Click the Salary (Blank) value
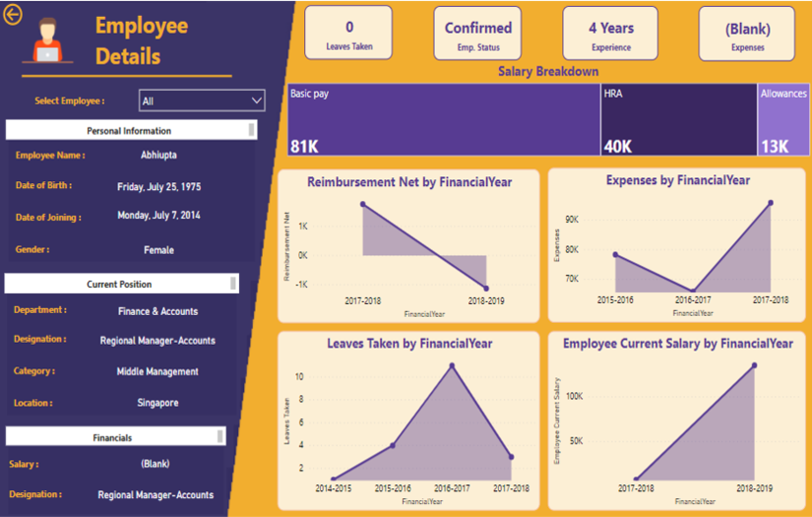The height and width of the screenshot is (517, 812). (156, 464)
